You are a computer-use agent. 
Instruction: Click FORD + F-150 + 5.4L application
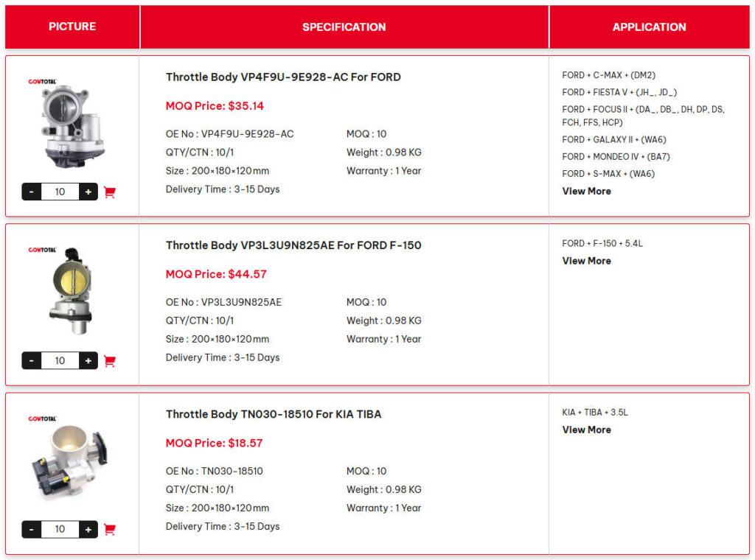(x=602, y=243)
